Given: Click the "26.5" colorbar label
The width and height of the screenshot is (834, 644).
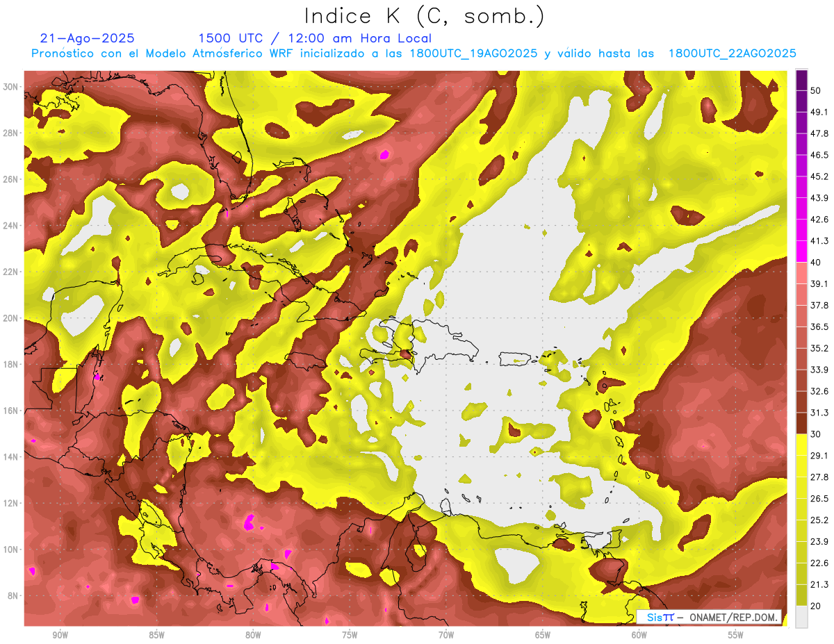Looking at the screenshot, I should point(819,499).
